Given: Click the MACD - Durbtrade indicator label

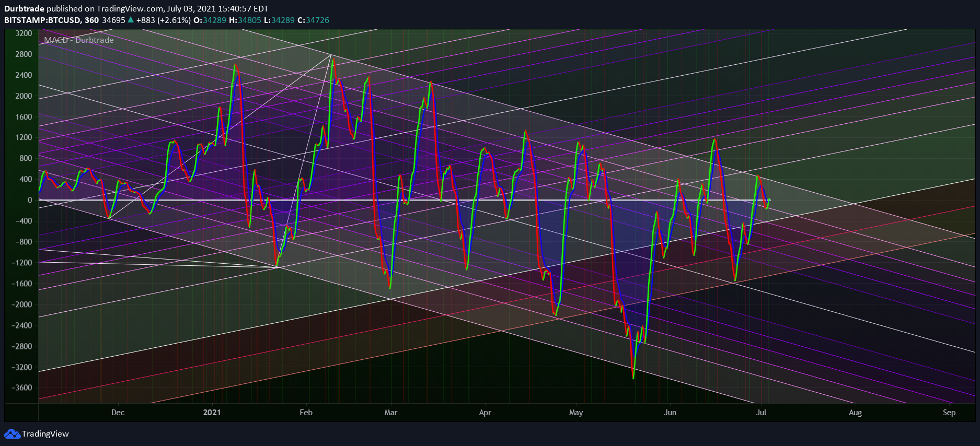Looking at the screenshot, I should coord(79,40).
